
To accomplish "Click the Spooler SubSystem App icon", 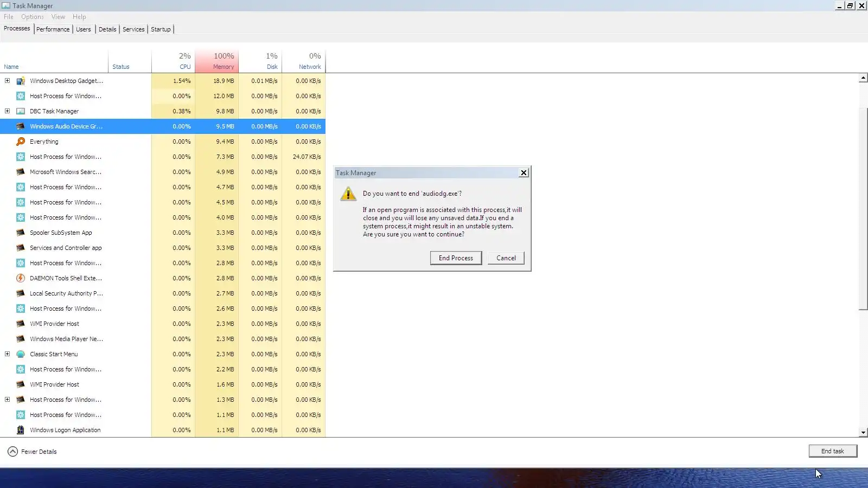I will [x=21, y=233].
